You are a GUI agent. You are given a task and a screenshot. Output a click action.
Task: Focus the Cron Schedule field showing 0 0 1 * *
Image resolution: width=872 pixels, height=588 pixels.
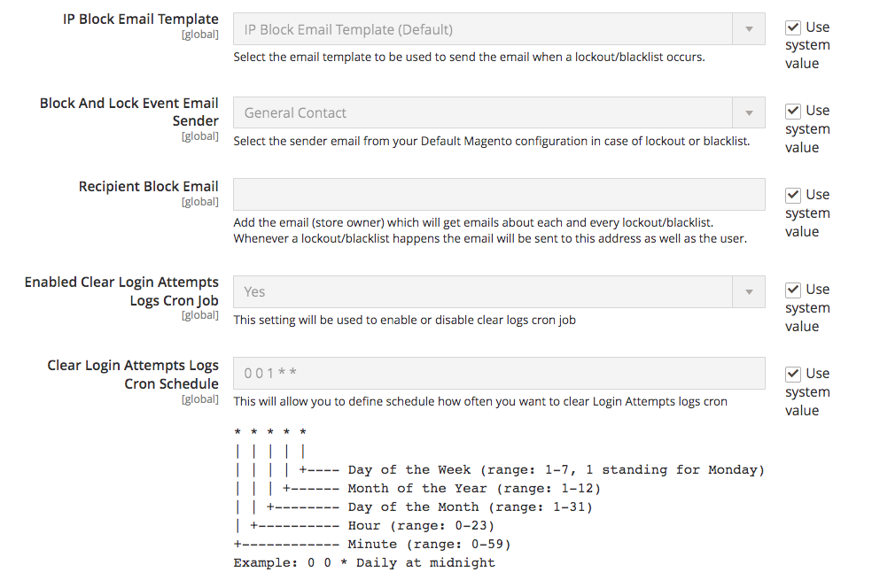pos(499,374)
